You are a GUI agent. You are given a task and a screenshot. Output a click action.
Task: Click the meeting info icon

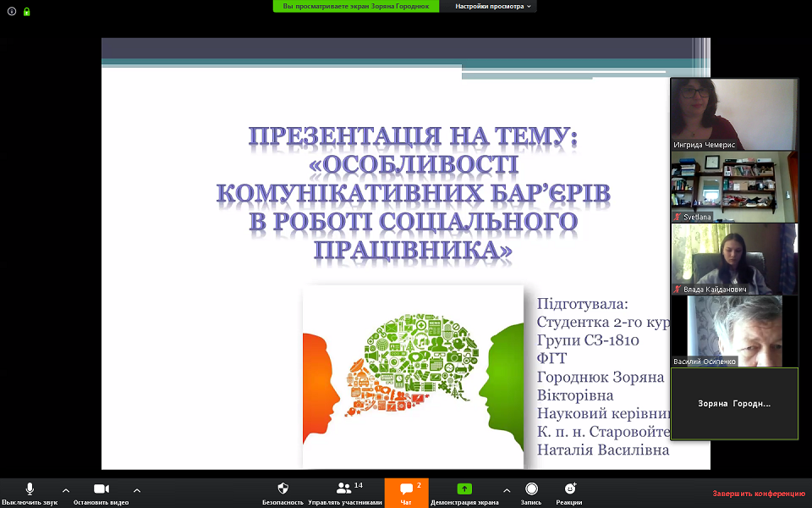coord(12,11)
